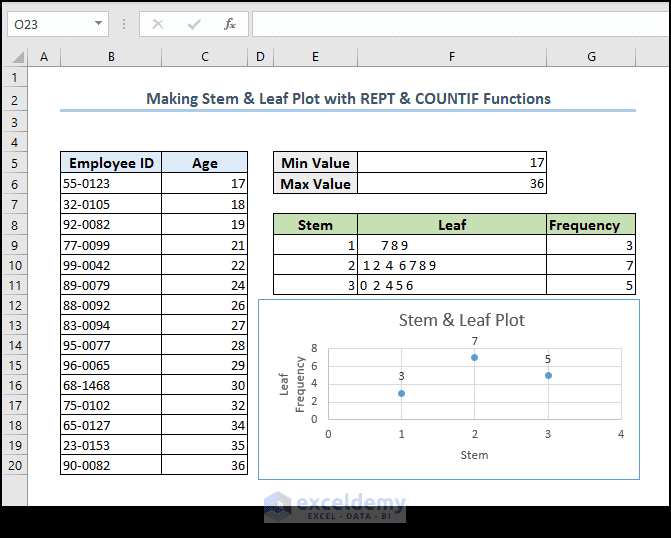This screenshot has width=671, height=538.
Task: Select the 'Max Value' label cell
Action: [315, 184]
